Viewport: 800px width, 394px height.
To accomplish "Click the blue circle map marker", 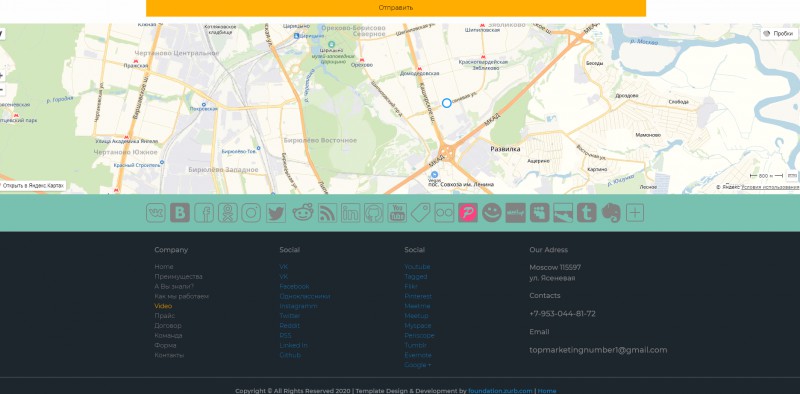I will point(446,103).
